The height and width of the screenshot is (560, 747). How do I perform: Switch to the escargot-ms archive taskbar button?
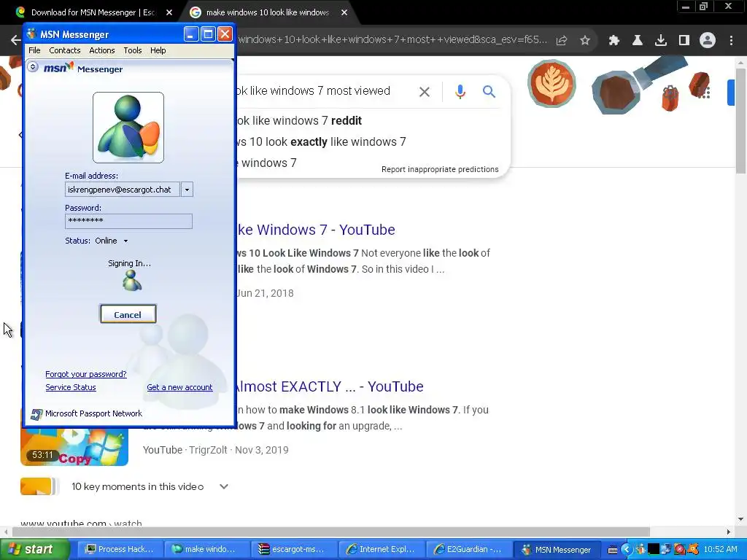[294, 550]
